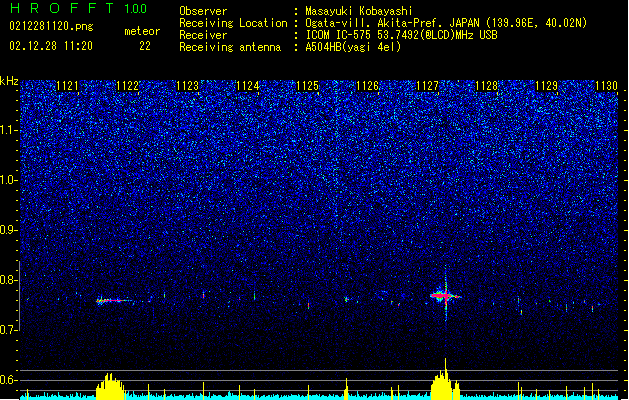Image resolution: width=629 pixels, height=400 pixels.
Task: Click the HROFFT program title text
Action: click(x=62, y=8)
